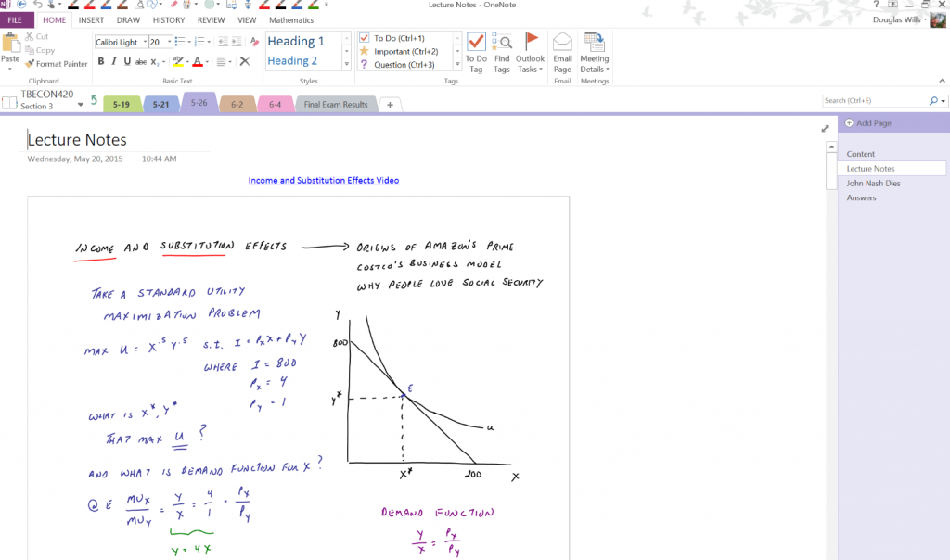Toggle underline formatting
Image resolution: width=950 pixels, height=560 pixels.
point(126,61)
